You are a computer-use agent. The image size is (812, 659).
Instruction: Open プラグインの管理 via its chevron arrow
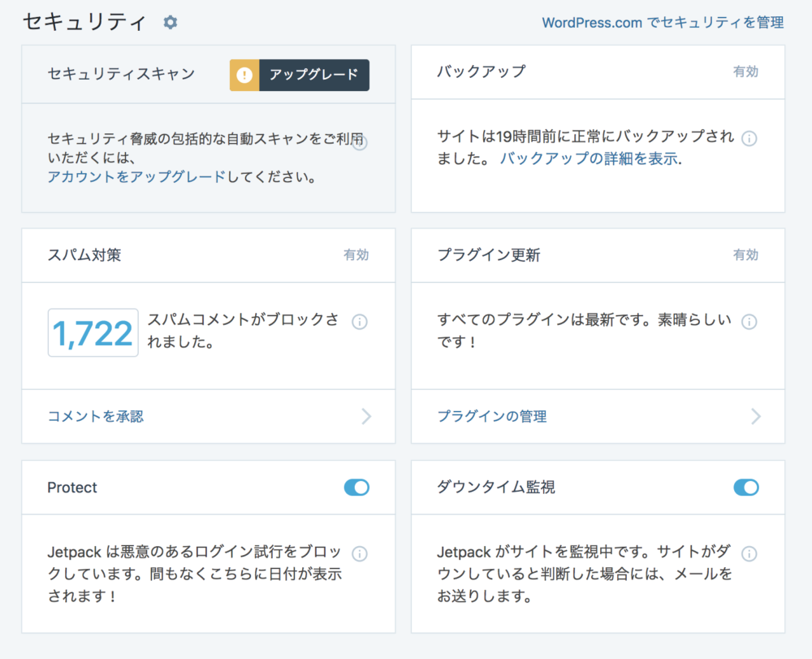point(756,416)
